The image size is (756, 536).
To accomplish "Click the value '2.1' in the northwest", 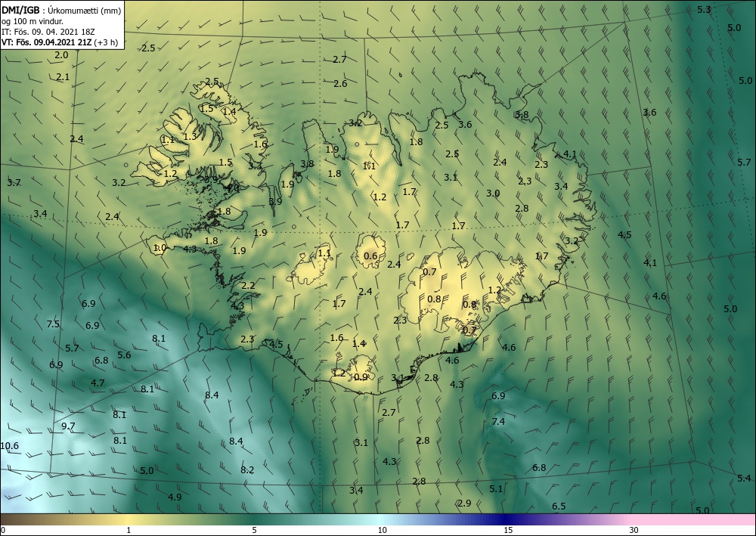I will pyautogui.click(x=63, y=77).
